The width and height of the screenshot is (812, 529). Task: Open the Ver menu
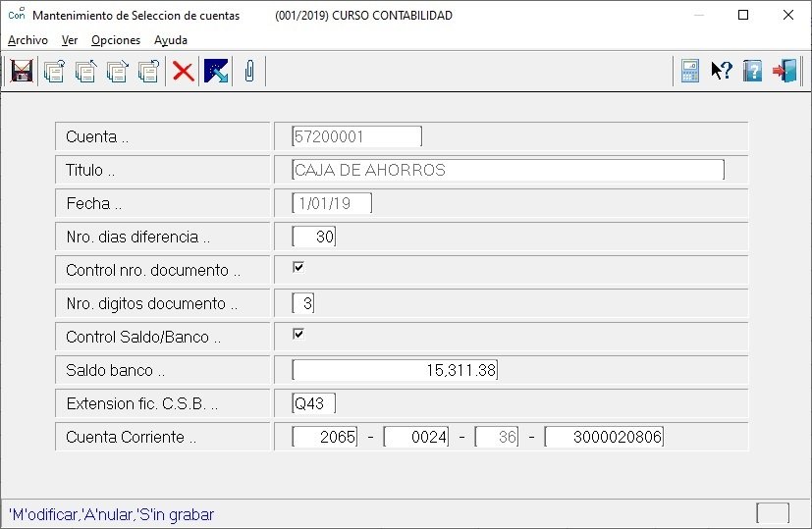[70, 40]
